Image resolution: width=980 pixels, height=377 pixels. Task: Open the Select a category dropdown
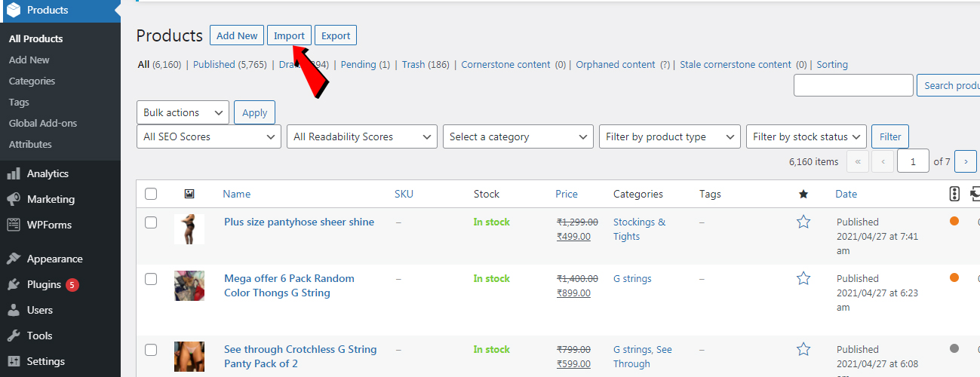[x=518, y=136]
